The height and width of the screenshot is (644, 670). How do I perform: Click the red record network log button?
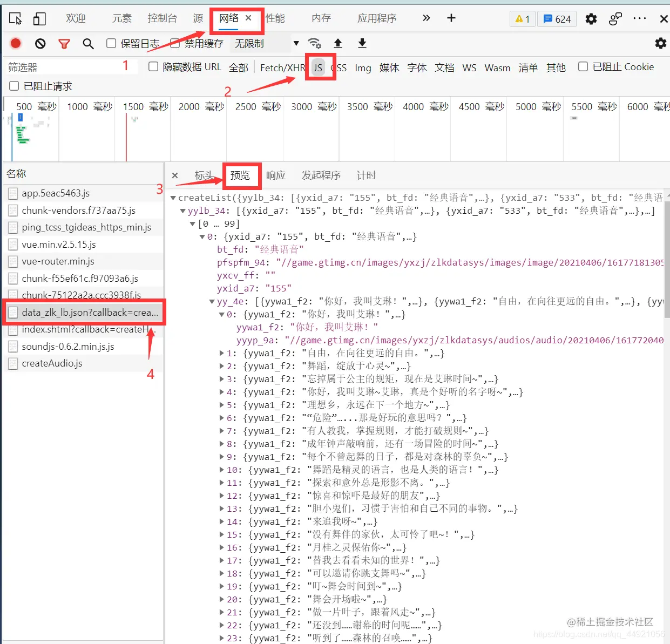16,43
